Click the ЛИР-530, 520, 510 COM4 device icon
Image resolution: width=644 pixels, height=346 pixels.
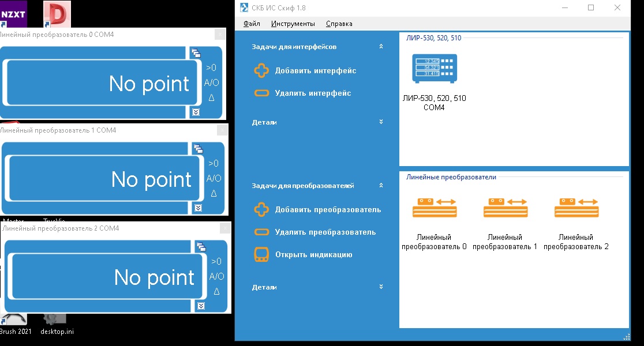click(434, 69)
